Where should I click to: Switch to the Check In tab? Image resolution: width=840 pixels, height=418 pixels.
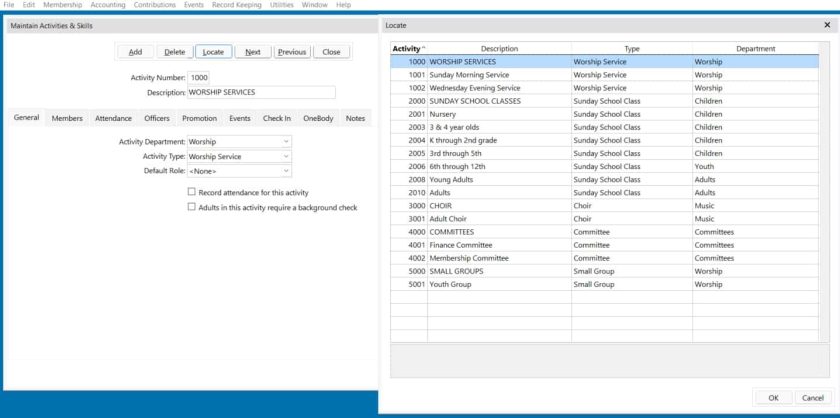click(277, 118)
